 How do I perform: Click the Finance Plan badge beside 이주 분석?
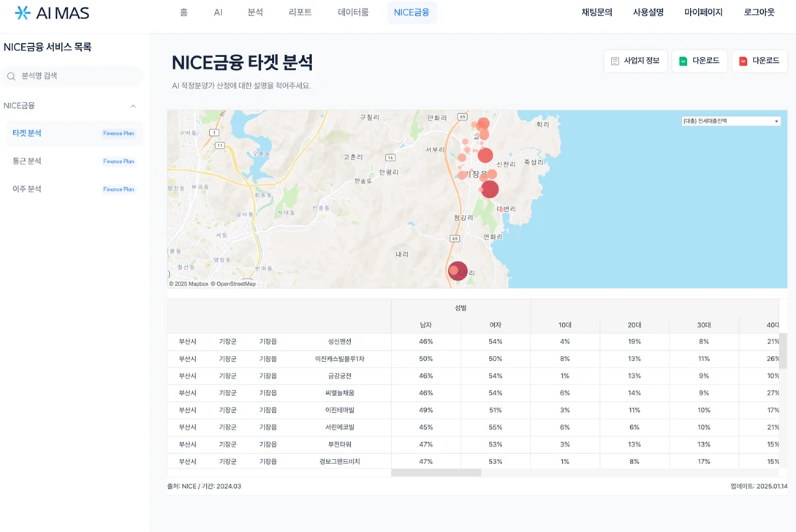click(x=118, y=189)
